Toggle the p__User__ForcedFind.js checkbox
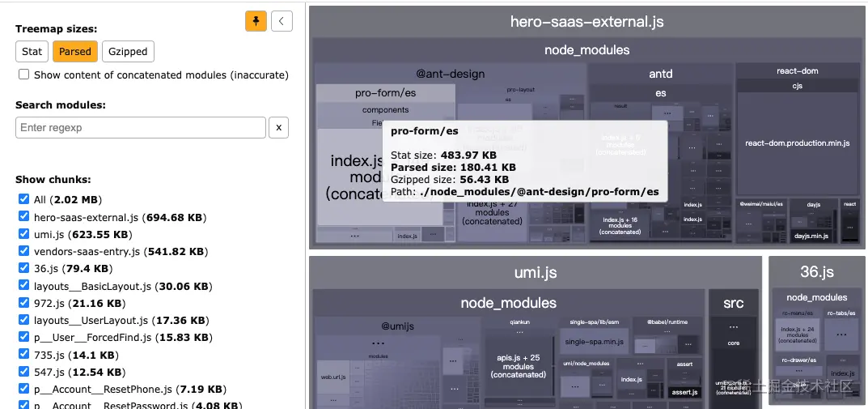This screenshot has height=409, width=868. pyautogui.click(x=23, y=336)
